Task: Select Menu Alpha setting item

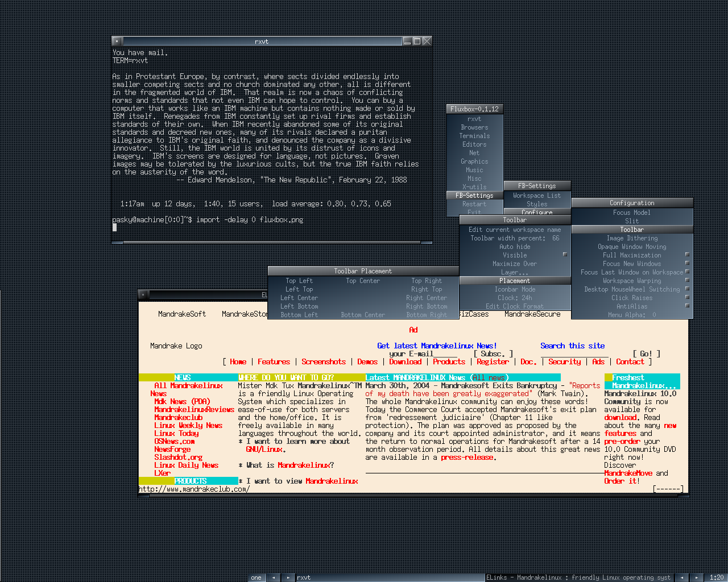Action: click(x=632, y=315)
